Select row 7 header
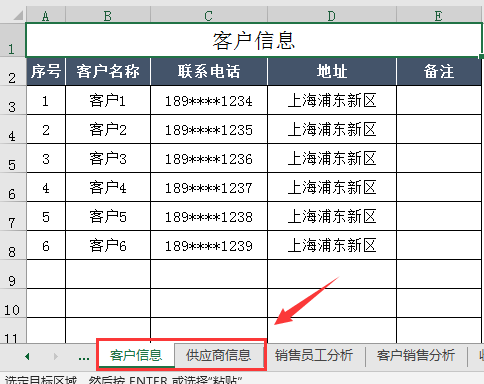Viewport: 484px width, 384px height. [12, 216]
